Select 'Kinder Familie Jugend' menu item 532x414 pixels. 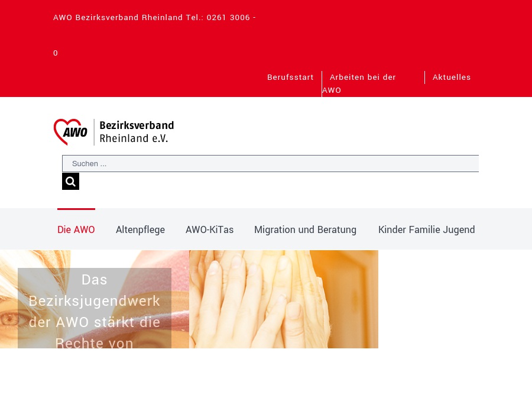point(426,229)
